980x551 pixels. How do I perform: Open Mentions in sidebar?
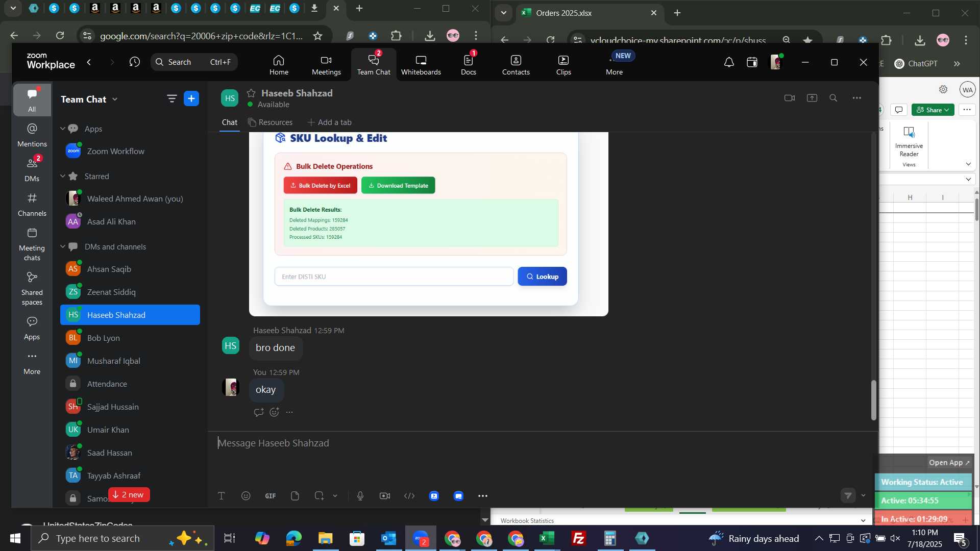(32, 135)
